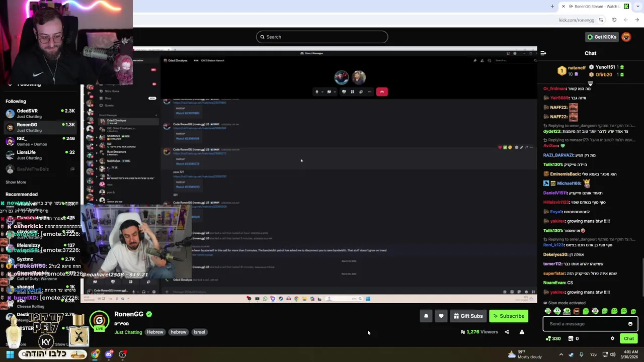The image size is (644, 362).
Task: Click the microphone tray icon
Action: tap(581, 354)
